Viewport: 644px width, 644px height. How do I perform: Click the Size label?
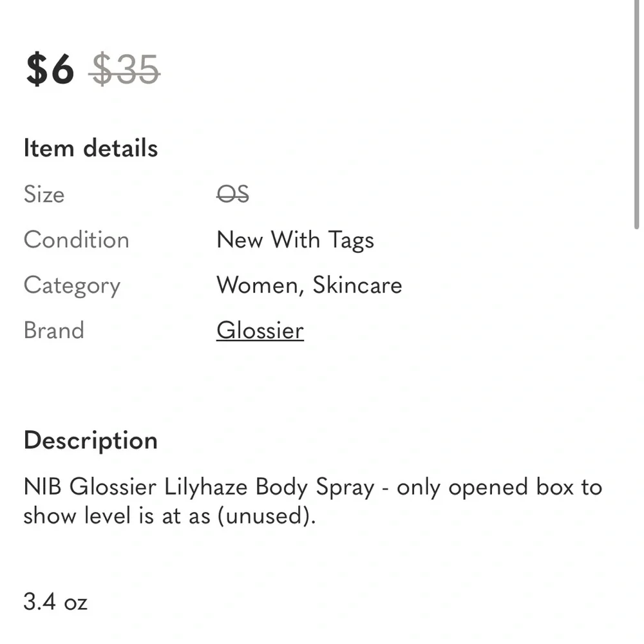point(44,194)
